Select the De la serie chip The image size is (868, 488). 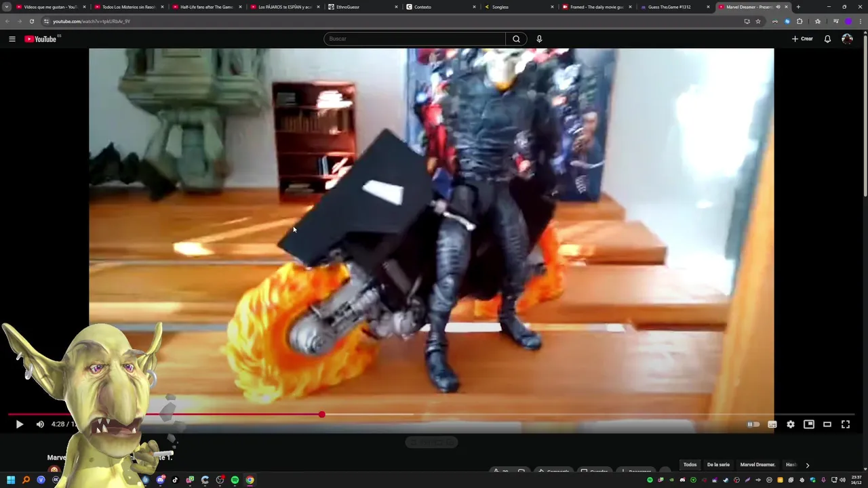point(718,464)
